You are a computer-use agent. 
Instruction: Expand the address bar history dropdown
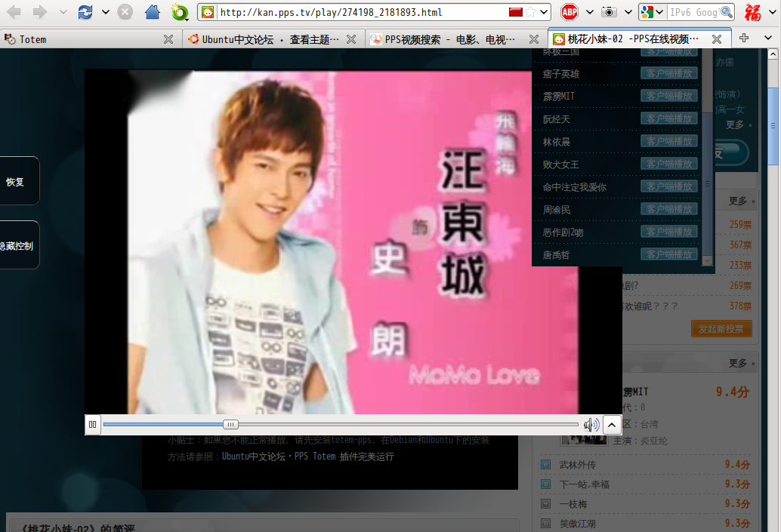(544, 12)
